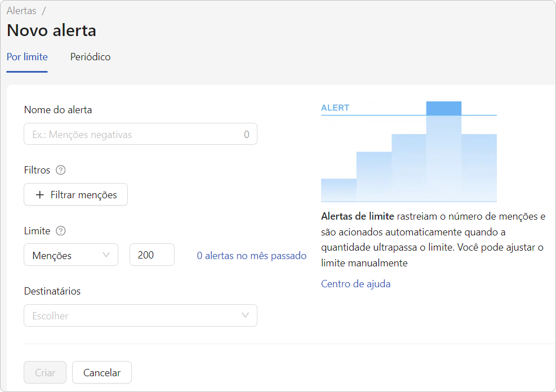Focus the Nome do alerta input field
556x392 pixels.
click(x=140, y=134)
